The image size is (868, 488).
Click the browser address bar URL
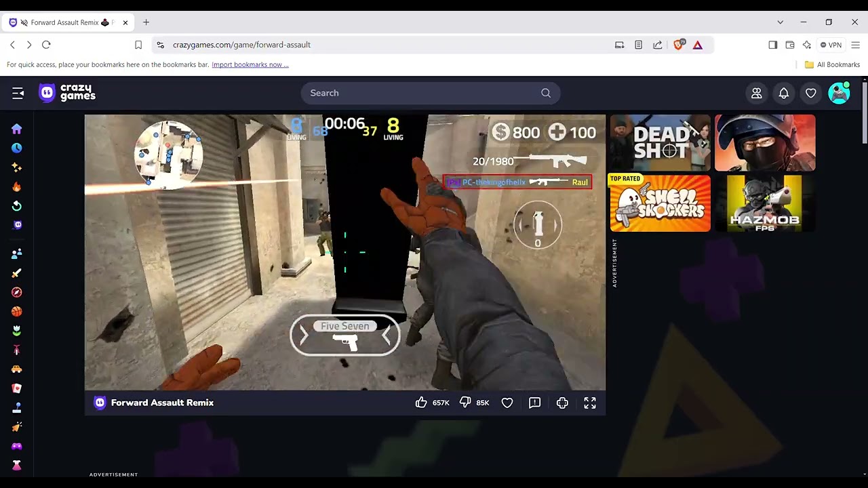pos(241,45)
